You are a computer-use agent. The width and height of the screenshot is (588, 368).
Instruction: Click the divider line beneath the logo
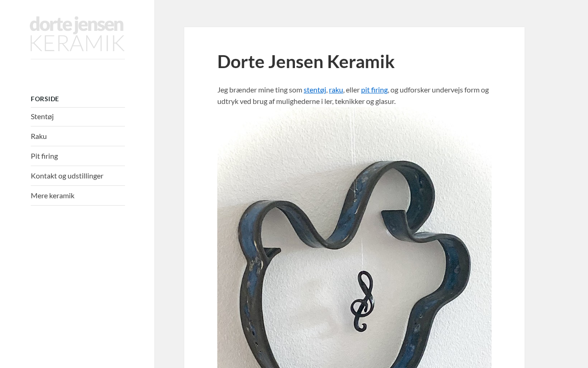78,59
